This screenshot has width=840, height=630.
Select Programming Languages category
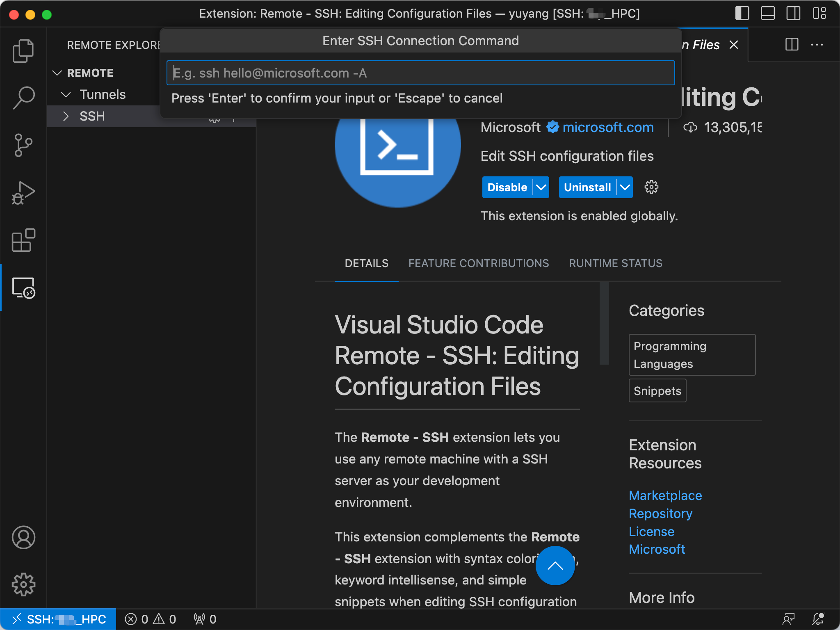click(x=692, y=355)
